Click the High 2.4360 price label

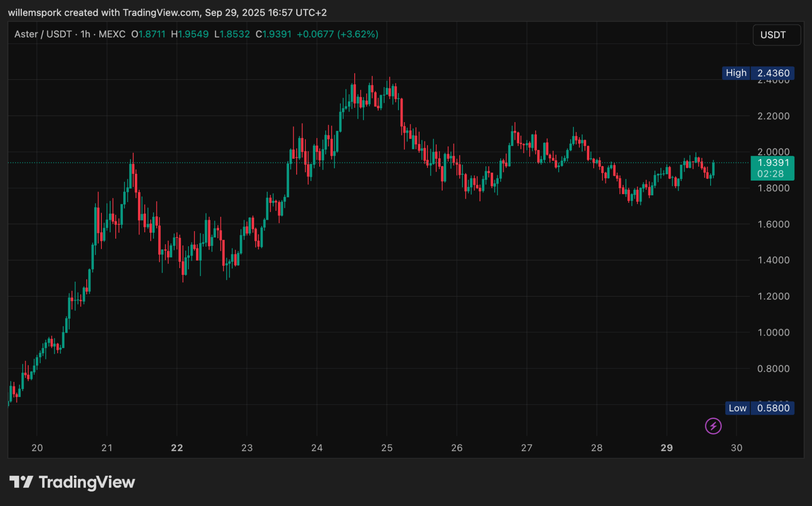pos(758,73)
